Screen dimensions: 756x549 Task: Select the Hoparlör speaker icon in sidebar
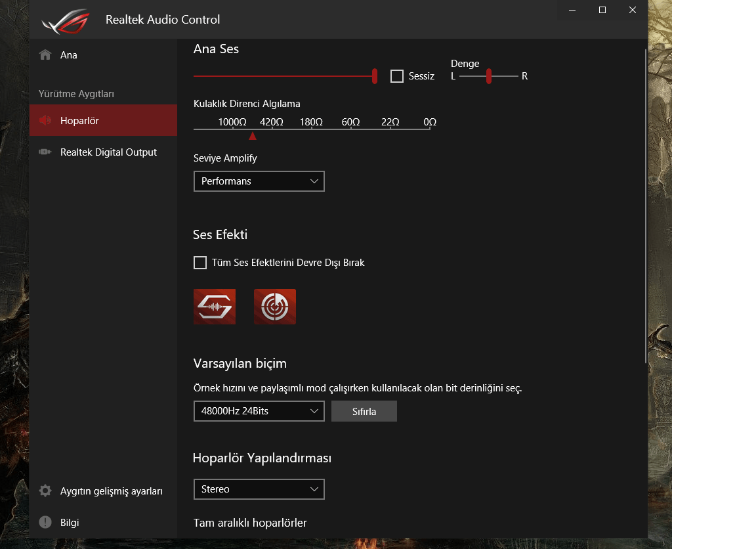45,120
